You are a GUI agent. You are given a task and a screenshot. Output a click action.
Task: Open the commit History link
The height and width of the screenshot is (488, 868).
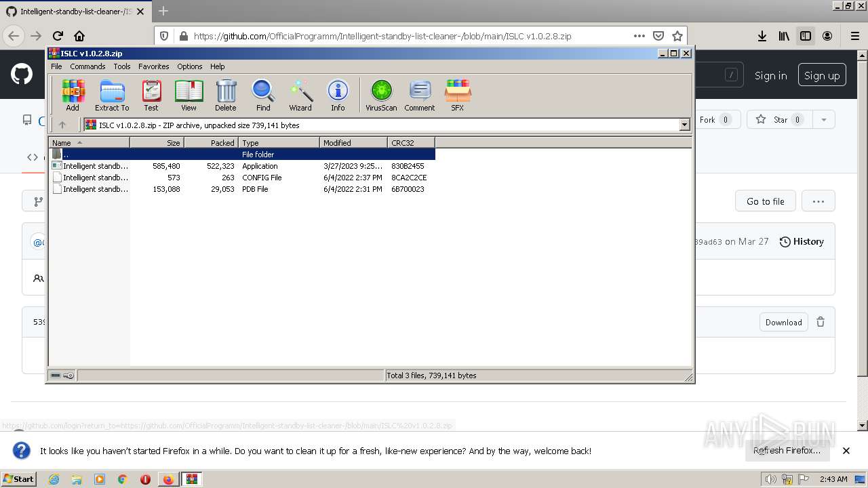click(x=802, y=241)
